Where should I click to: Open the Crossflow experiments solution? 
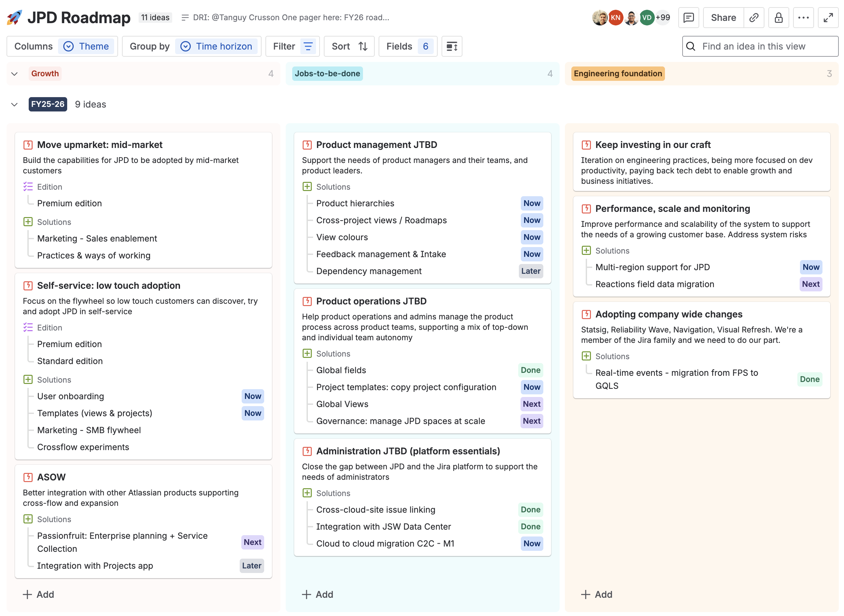[x=83, y=447]
